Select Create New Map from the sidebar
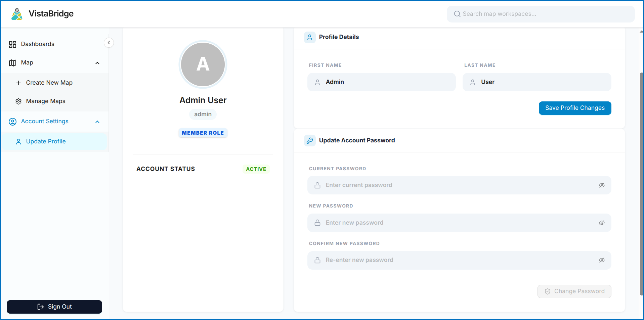This screenshot has height=320, width=644. point(54,83)
